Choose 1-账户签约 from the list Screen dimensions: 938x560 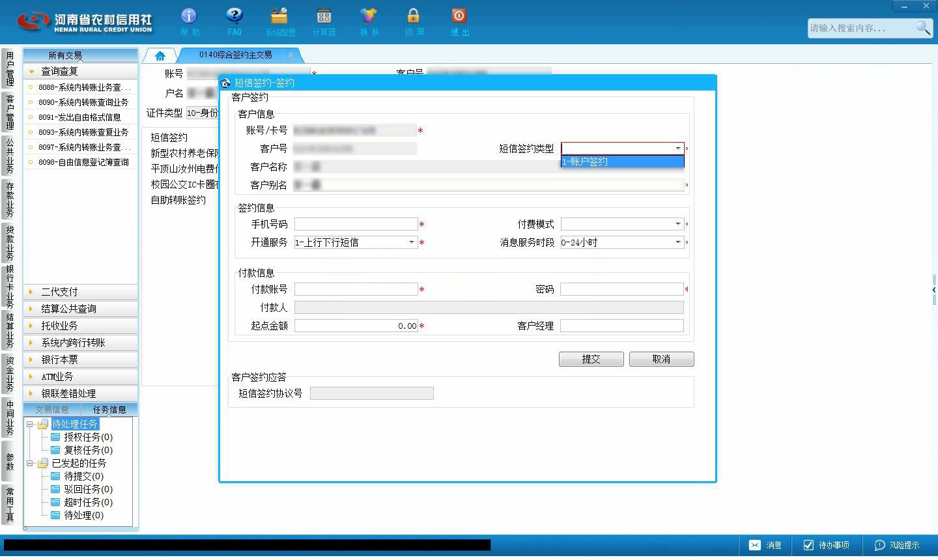coord(622,161)
